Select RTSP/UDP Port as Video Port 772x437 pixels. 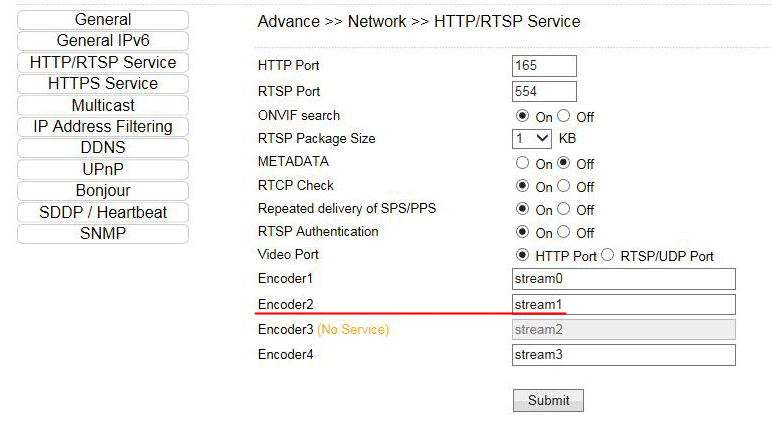coord(608,256)
